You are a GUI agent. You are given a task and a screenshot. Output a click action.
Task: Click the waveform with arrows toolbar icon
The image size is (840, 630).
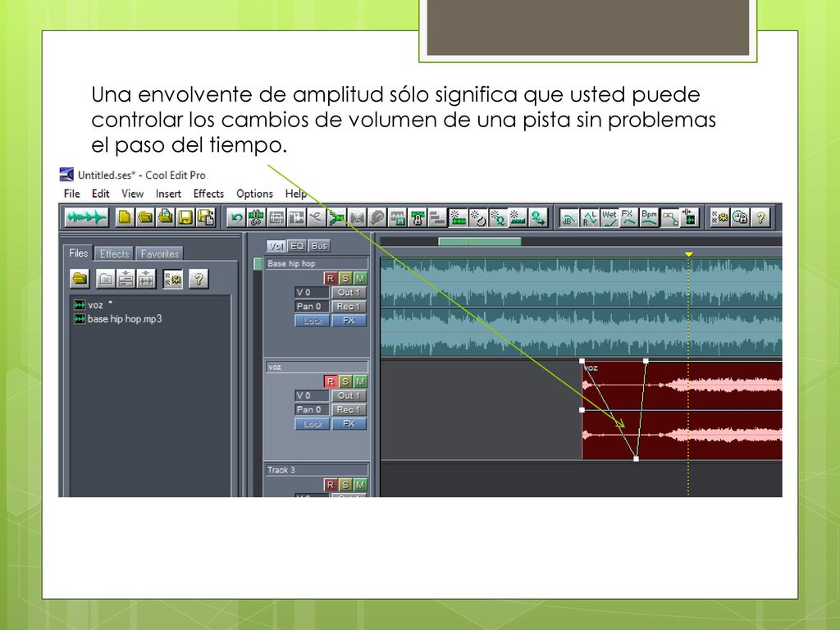click(x=689, y=217)
